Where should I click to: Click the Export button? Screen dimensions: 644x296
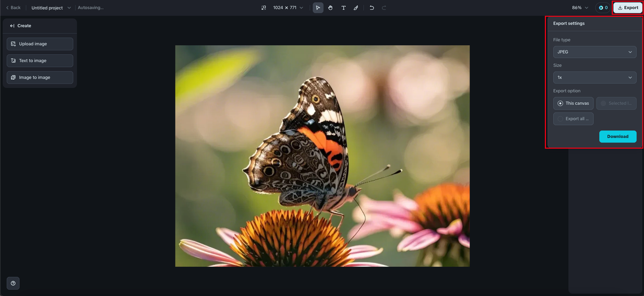(627, 8)
